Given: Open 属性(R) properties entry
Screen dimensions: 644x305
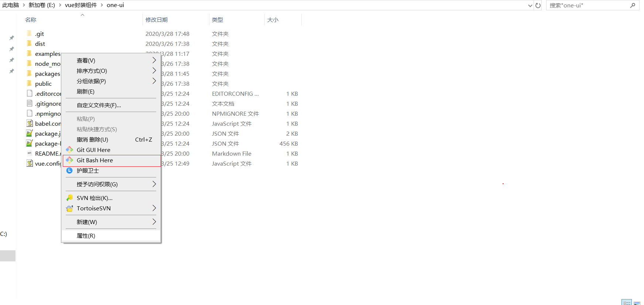Looking at the screenshot, I should pos(111,235).
